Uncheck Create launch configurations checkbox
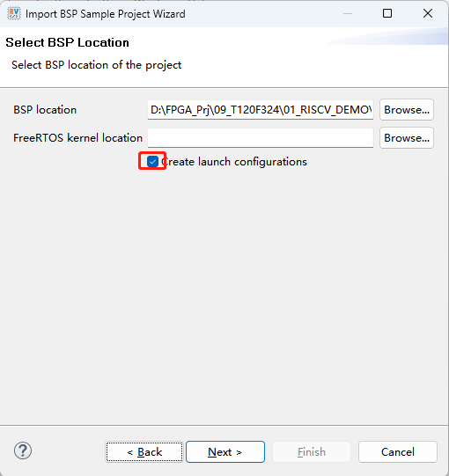Screen dimensions: 449x476 coord(152,162)
